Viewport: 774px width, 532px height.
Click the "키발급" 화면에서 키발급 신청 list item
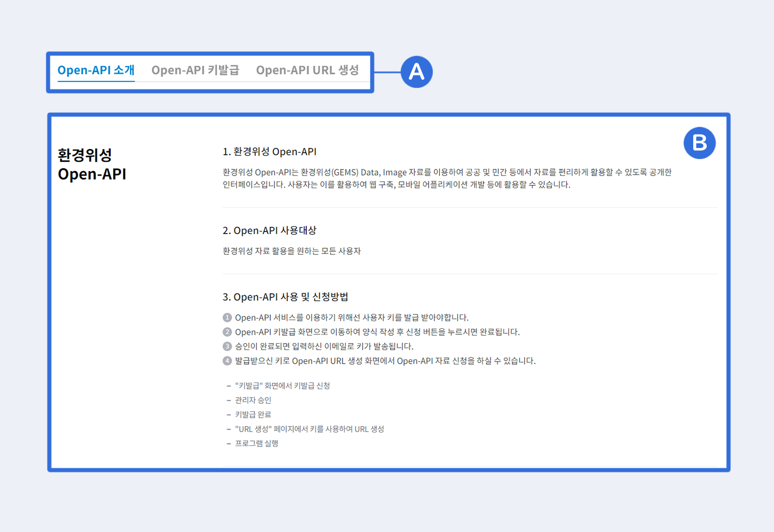point(283,385)
